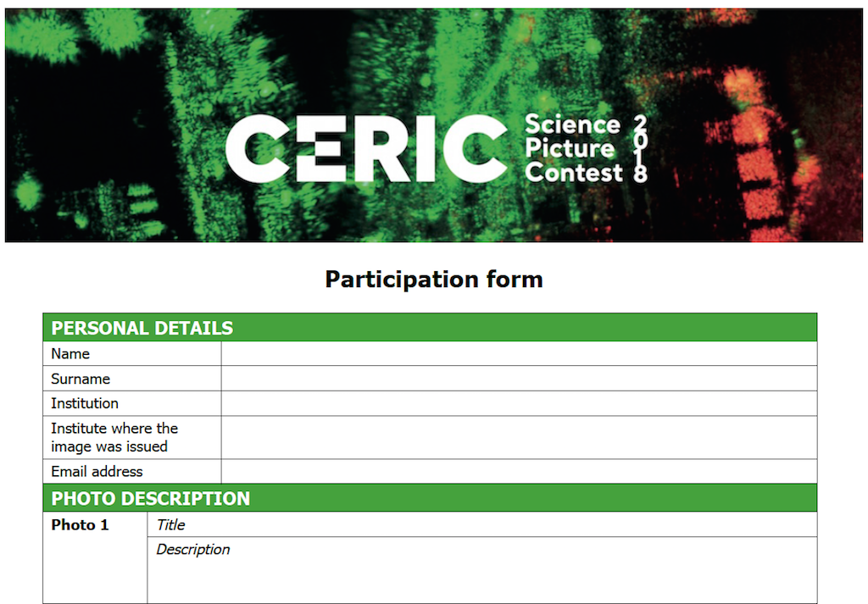Click the field for institute where image was issued

click(x=519, y=437)
